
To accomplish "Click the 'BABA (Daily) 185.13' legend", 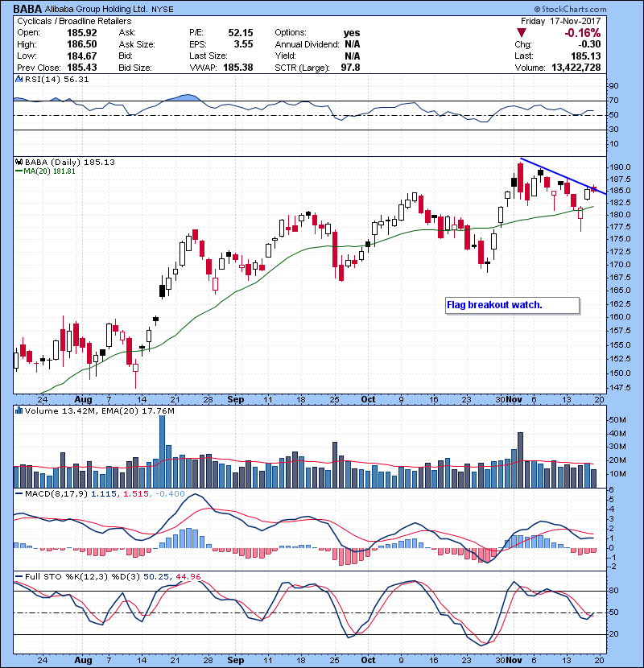I will pyautogui.click(x=70, y=163).
